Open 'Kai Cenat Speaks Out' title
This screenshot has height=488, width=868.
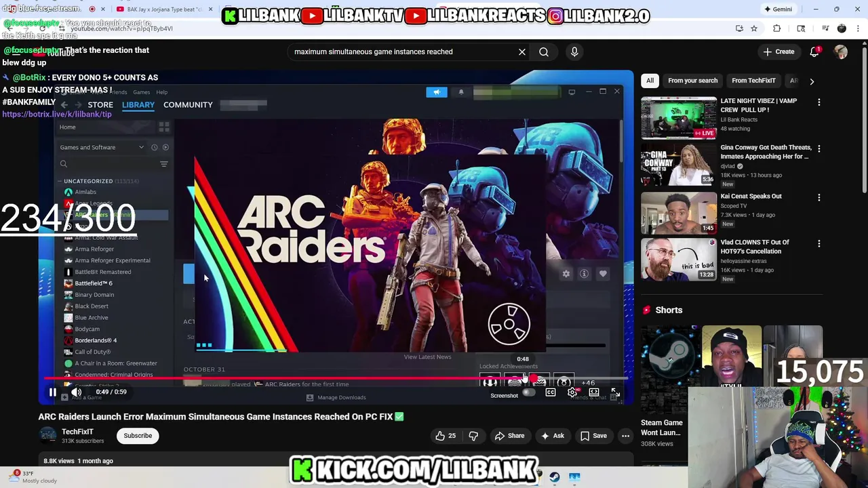pos(751,197)
